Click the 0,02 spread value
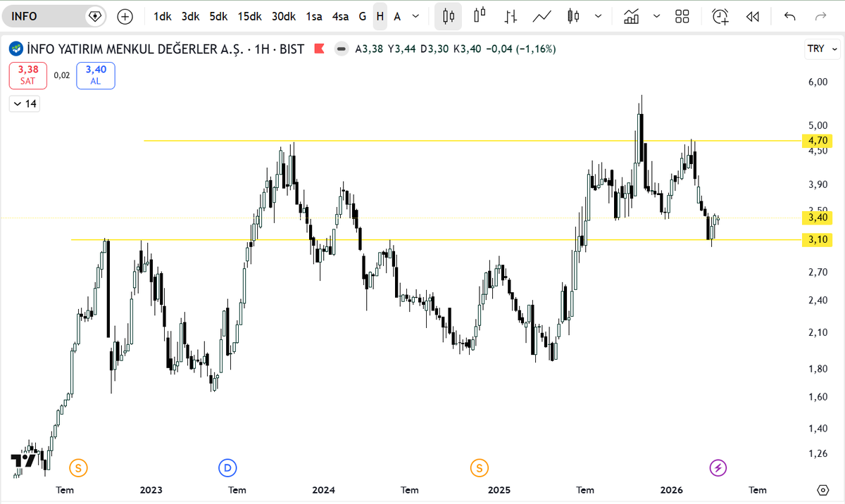This screenshot has height=504, width=845. point(62,75)
